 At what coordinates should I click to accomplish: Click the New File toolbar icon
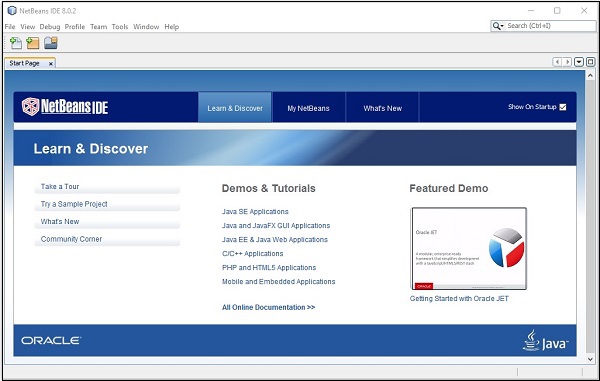[16, 43]
